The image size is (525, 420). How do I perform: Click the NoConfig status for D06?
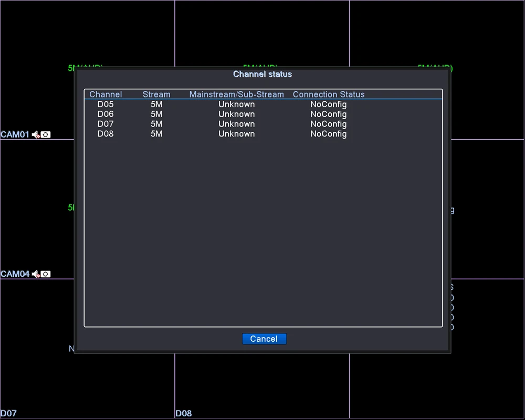(x=328, y=114)
